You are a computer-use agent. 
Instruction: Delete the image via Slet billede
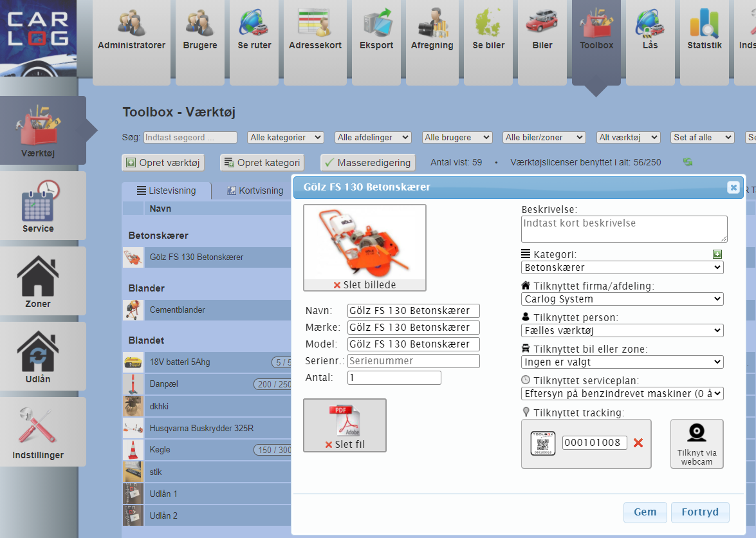coord(365,285)
